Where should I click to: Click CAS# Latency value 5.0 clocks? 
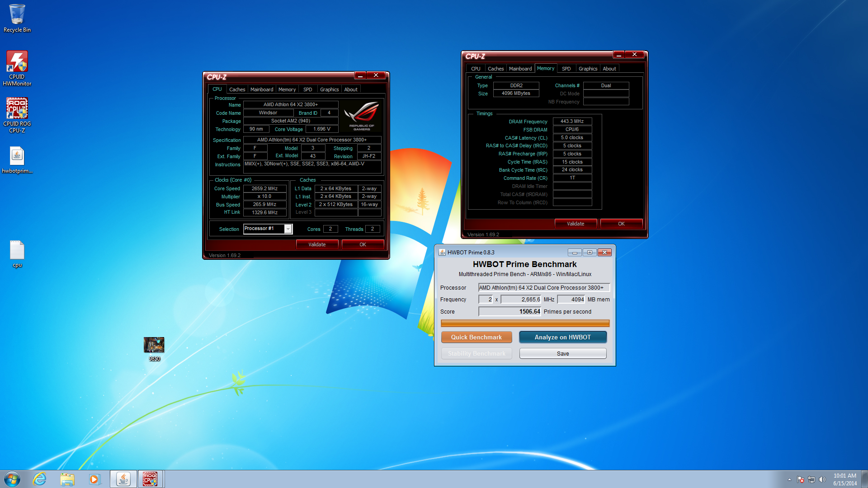pos(572,137)
